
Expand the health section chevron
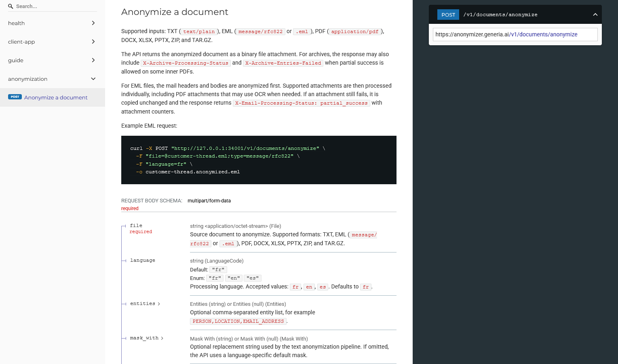pyautogui.click(x=93, y=23)
